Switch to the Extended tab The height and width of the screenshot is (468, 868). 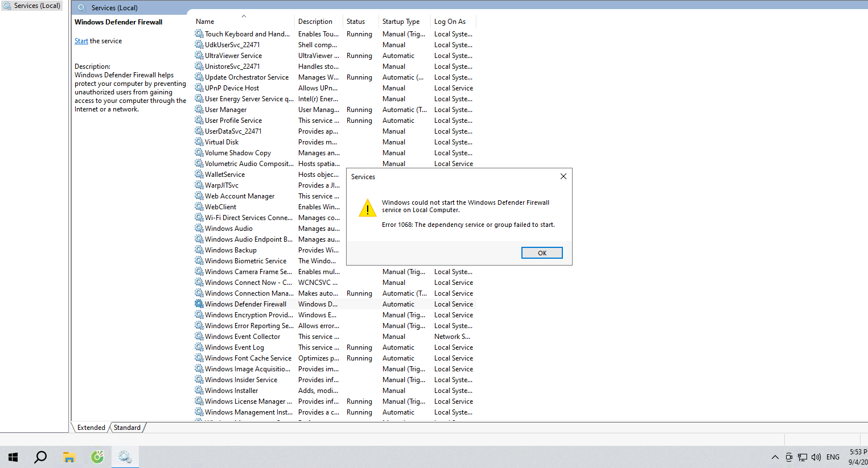click(91, 428)
